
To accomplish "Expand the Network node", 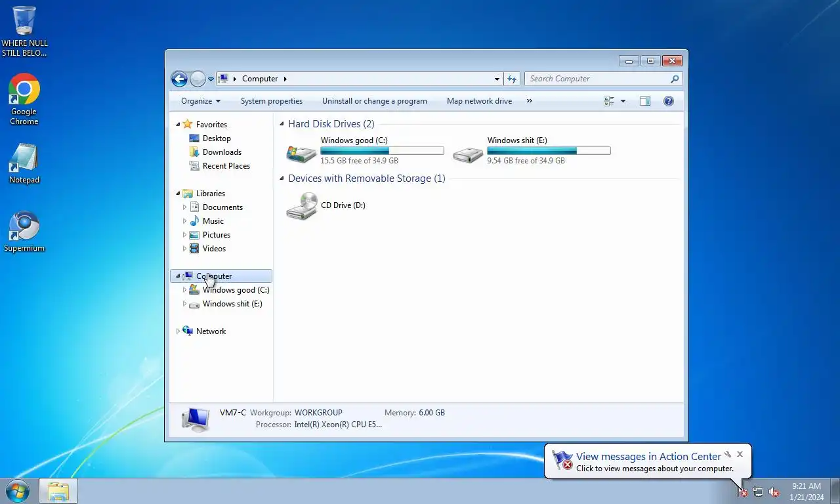I will (178, 331).
